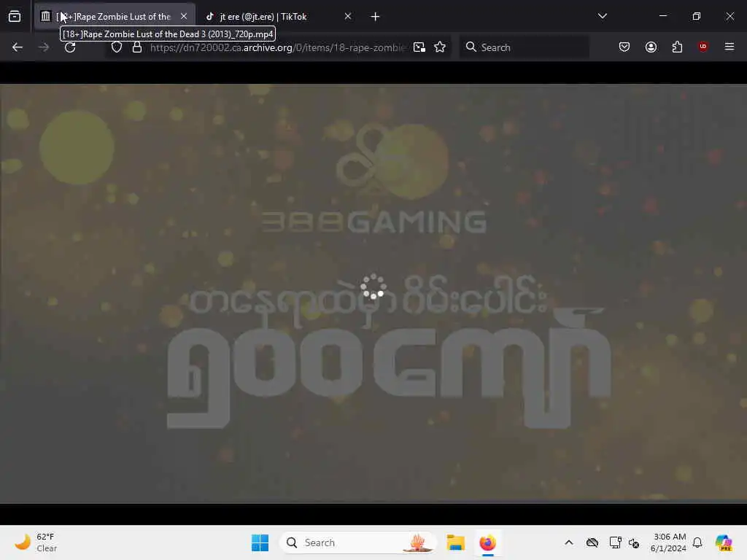View site security padlock info
Screen dimensions: 747x560
click(x=137, y=47)
